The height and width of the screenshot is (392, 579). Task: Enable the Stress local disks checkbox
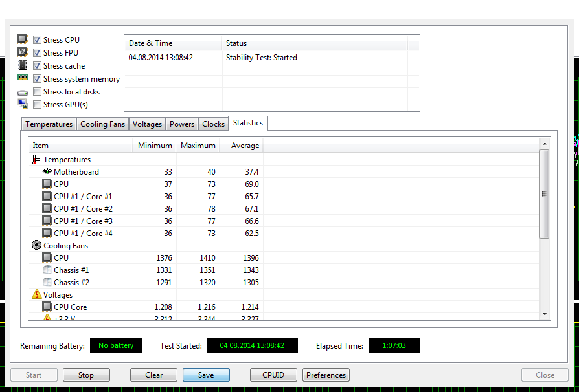pyautogui.click(x=38, y=92)
